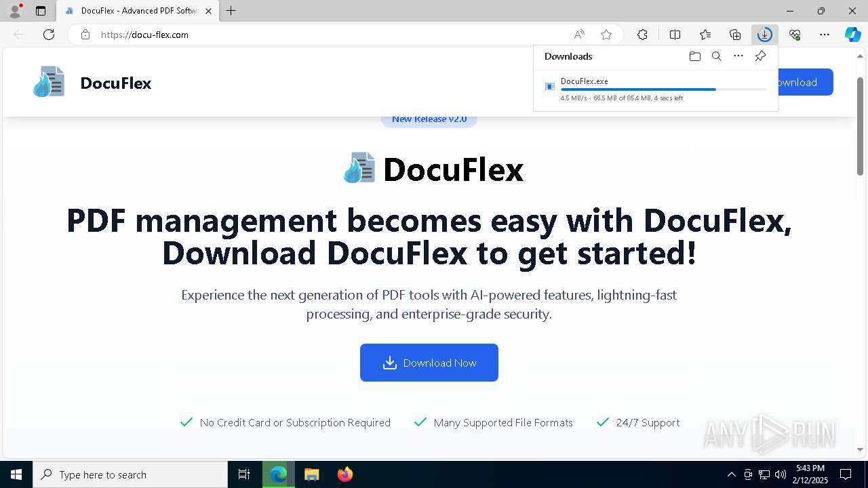Open the Extensions puzzle icon

pos(642,35)
